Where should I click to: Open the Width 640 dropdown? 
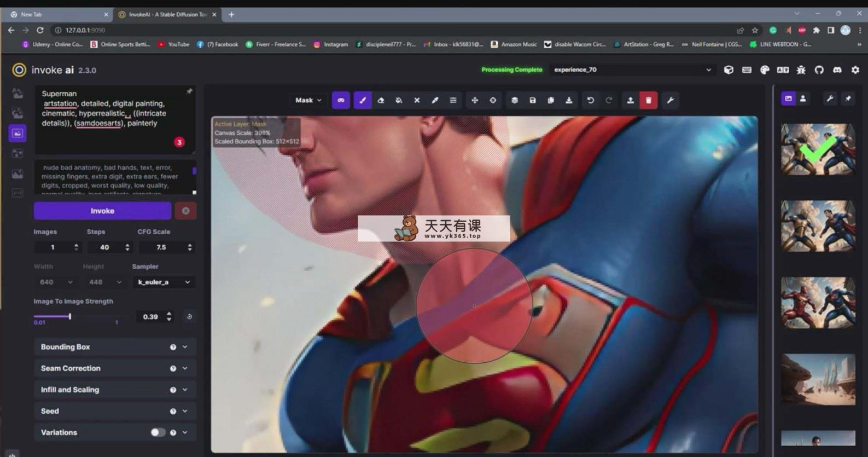[56, 282]
